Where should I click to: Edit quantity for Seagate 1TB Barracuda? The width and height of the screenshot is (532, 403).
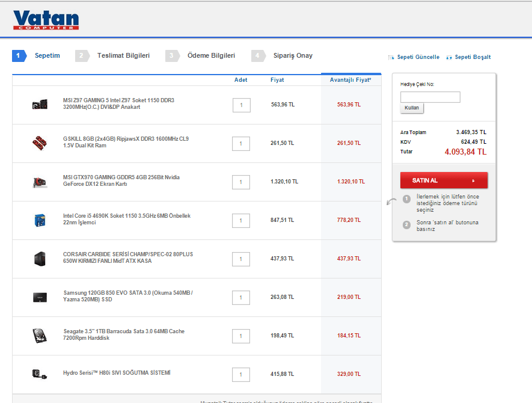[241, 336]
